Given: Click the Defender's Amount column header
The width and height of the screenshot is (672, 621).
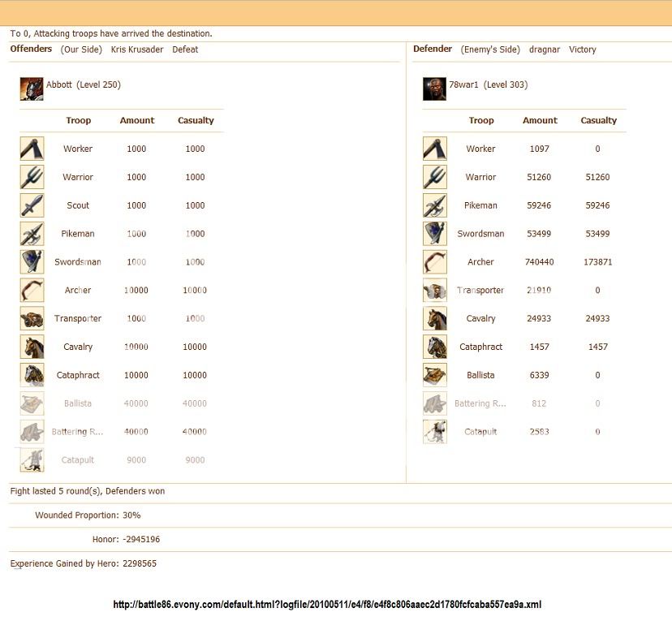Looking at the screenshot, I should pos(540,120).
